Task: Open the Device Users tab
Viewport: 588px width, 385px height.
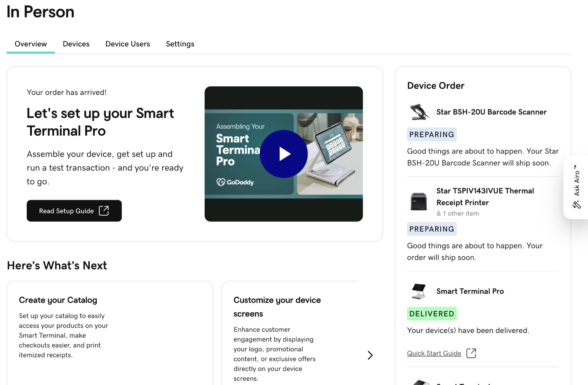Action: tap(128, 44)
